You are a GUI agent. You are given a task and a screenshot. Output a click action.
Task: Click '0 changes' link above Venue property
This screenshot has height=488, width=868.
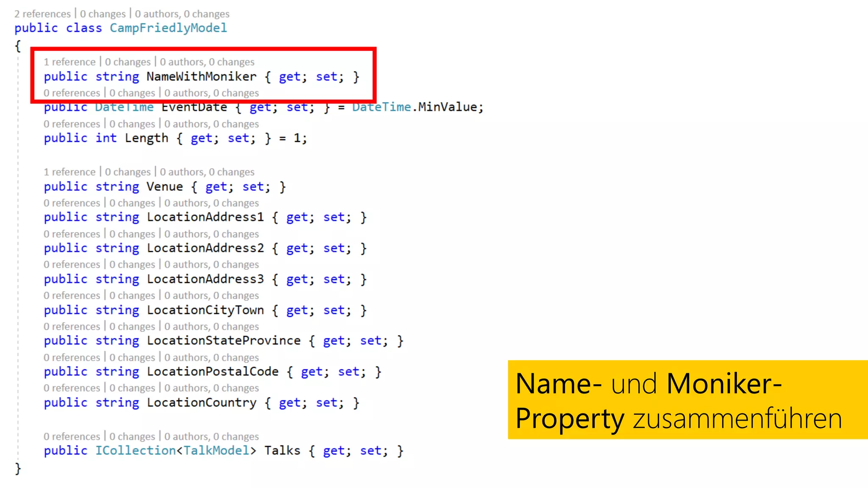pos(128,172)
